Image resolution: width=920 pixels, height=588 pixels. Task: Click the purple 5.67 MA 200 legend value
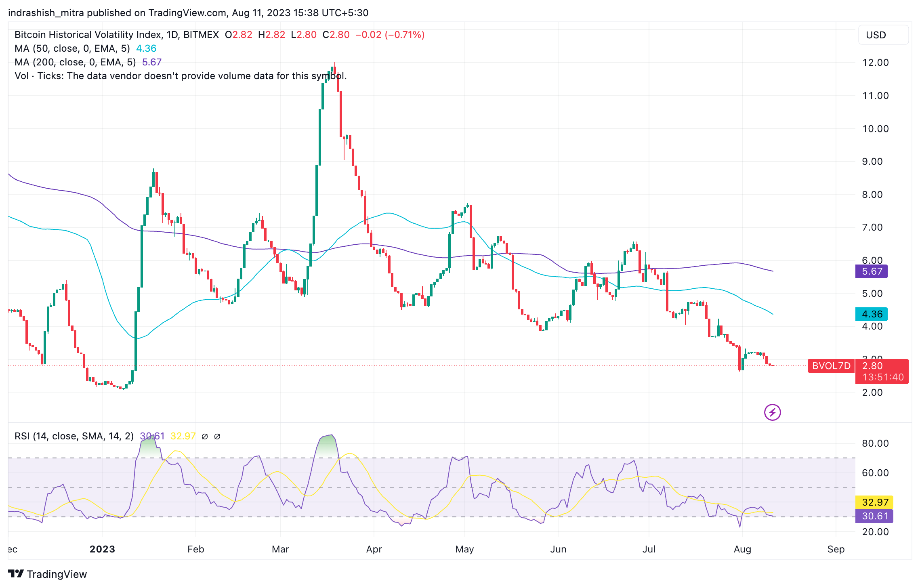point(152,62)
